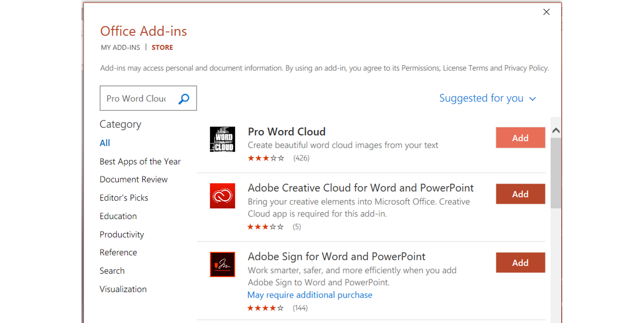644x323 pixels.
Task: Select the All category
Action: pos(105,143)
